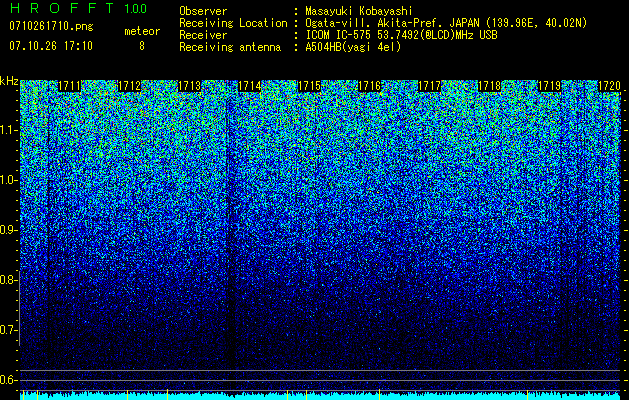Click the Receiving Location label

coord(233,23)
